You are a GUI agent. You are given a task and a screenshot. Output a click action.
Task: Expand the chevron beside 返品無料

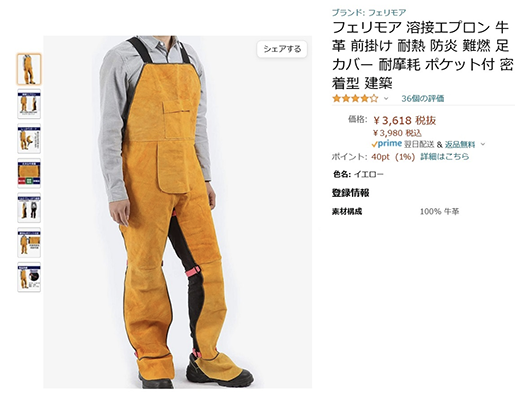pos(483,144)
